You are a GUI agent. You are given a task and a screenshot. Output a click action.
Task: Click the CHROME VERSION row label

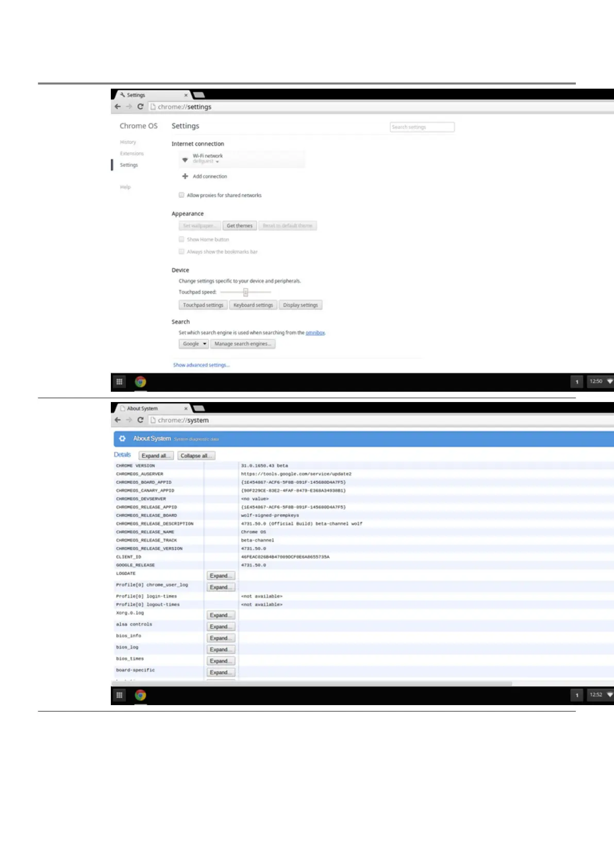pyautogui.click(x=135, y=466)
